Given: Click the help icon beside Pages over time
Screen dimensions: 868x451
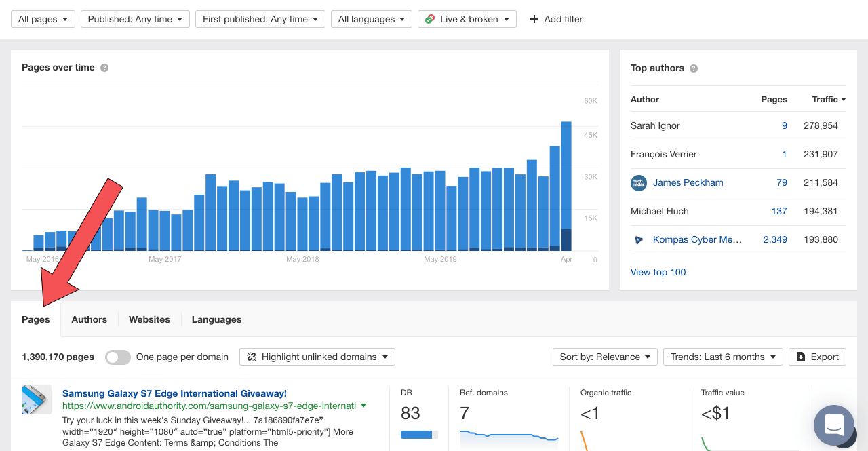Looking at the screenshot, I should point(104,68).
